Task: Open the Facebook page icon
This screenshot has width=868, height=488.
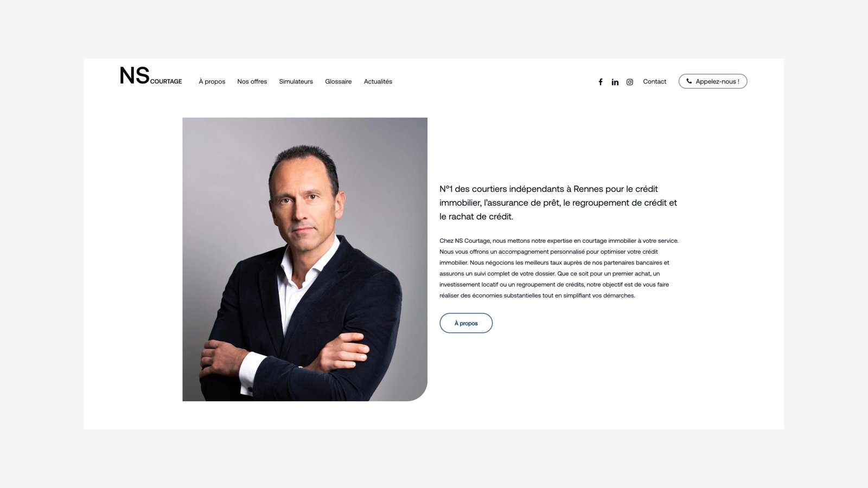Action: tap(601, 82)
